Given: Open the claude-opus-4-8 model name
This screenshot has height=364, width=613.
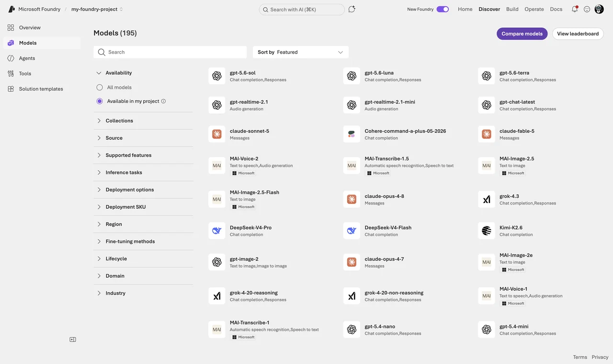Looking at the screenshot, I should (x=385, y=196).
